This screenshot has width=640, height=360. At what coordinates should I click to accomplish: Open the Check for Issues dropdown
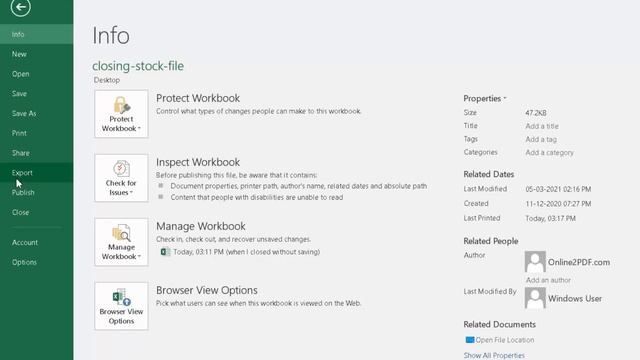tap(121, 178)
